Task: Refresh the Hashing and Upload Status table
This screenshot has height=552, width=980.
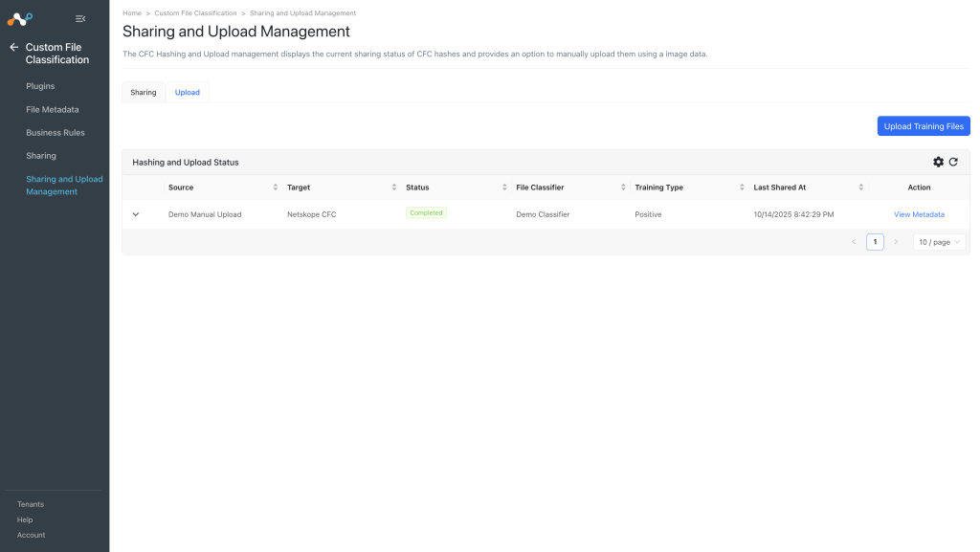Action: 953,162
